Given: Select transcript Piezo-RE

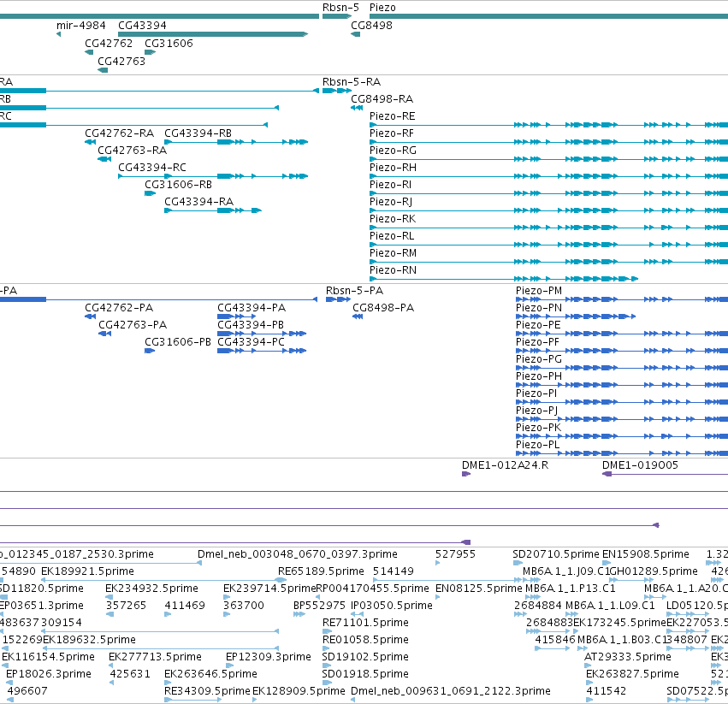Looking at the screenshot, I should pos(393,116).
